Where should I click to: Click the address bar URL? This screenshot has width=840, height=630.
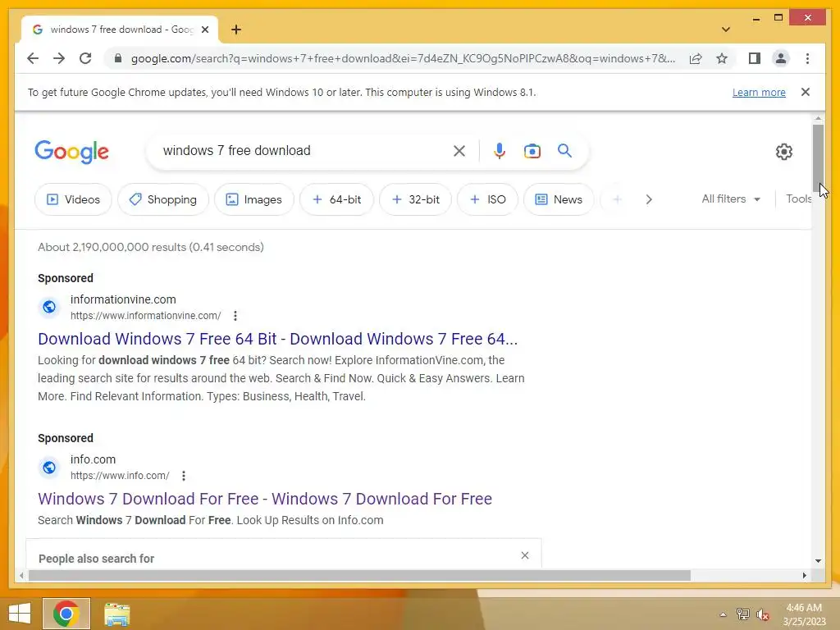coord(403,58)
